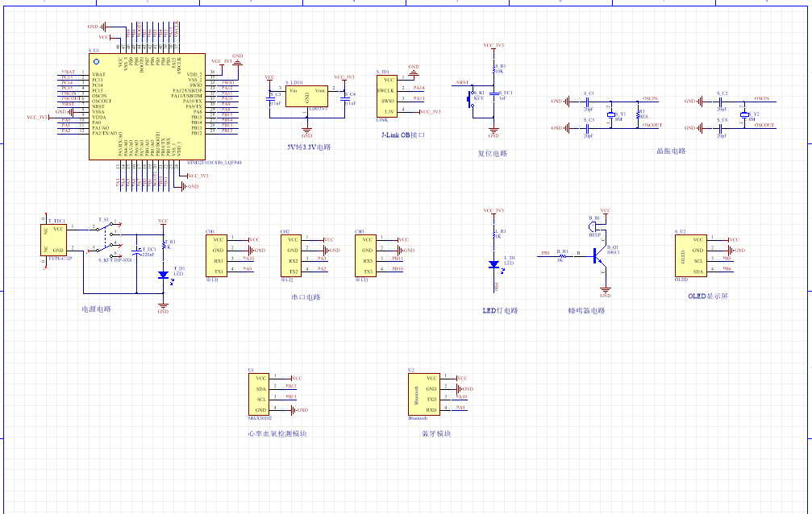
Task: Select the CH1 serial port header
Action: point(217,257)
